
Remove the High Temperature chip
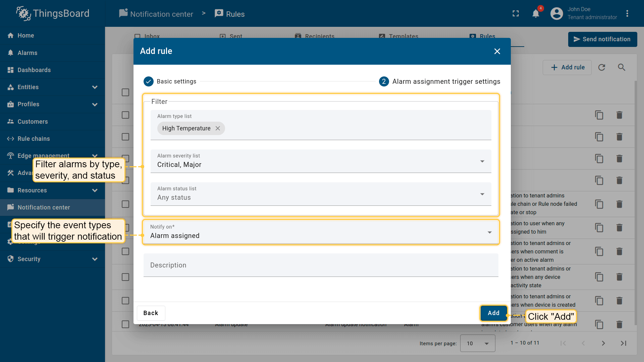pyautogui.click(x=218, y=128)
